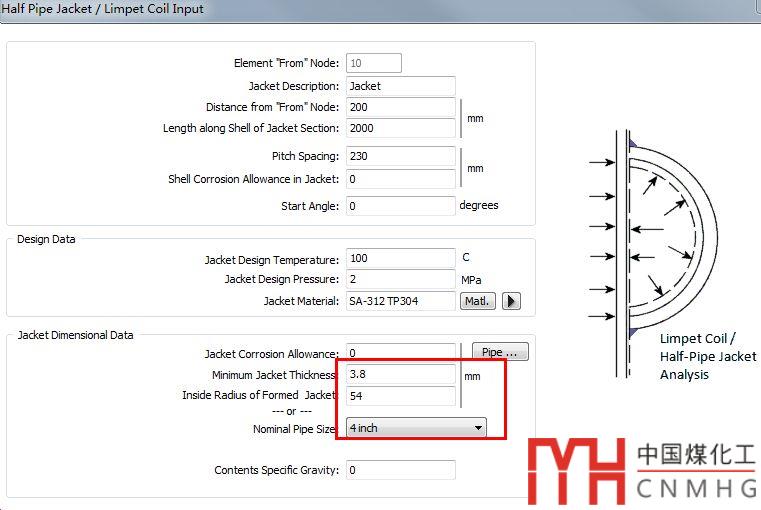Select the Distance from "From" Node field
This screenshot has width=761, height=510.
[400, 108]
